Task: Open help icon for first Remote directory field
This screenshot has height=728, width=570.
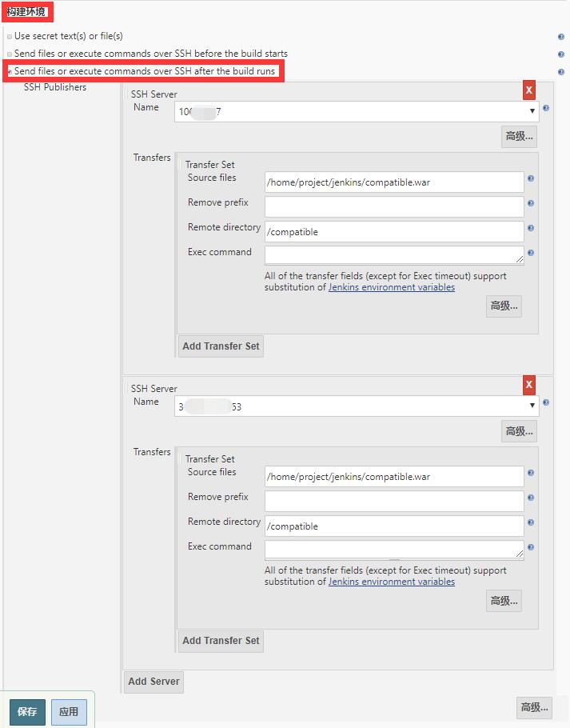Action: click(531, 228)
